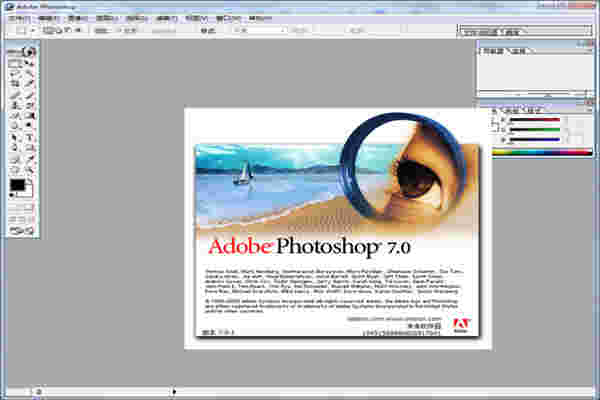Open the File Browser tab in palette well
The width and height of the screenshot is (600, 400).
click(482, 33)
